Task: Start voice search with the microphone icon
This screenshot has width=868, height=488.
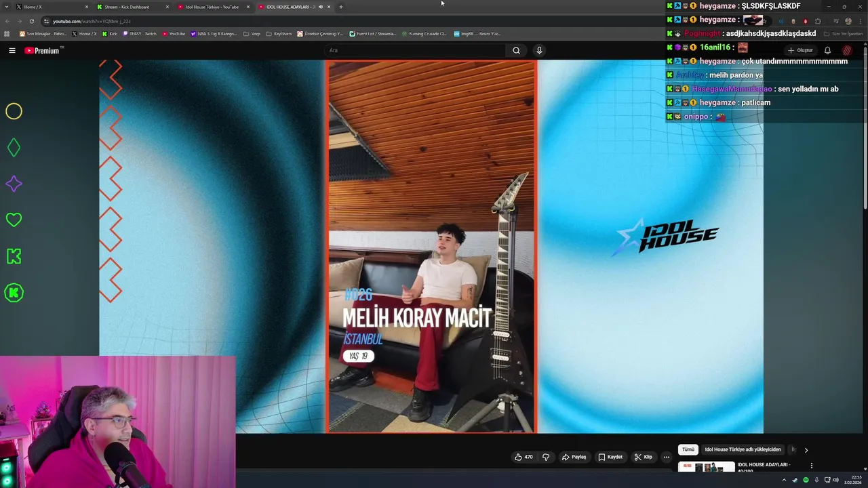Action: coord(539,50)
